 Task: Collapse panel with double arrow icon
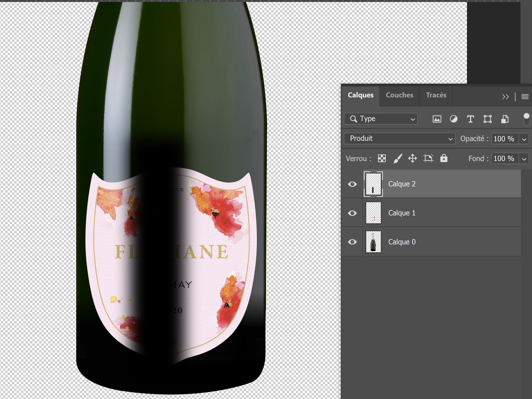505,97
